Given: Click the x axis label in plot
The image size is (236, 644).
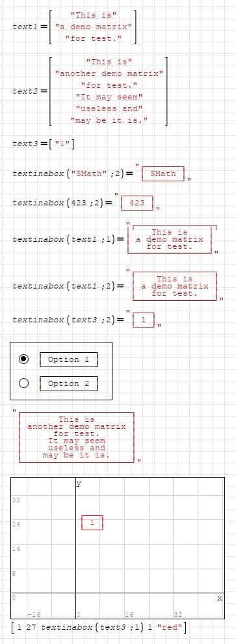Looking at the screenshot, I should 220,599.
